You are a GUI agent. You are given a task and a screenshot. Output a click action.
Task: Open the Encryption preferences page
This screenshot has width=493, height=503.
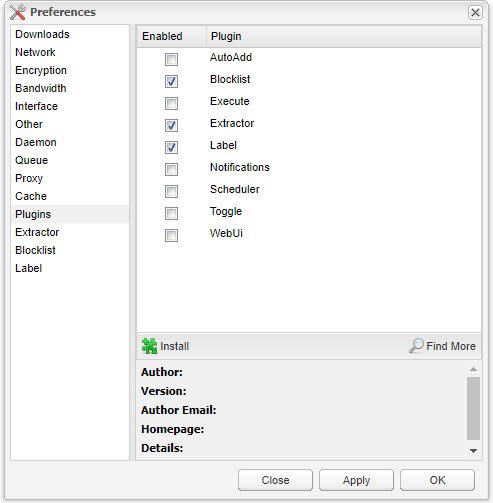[70, 70]
